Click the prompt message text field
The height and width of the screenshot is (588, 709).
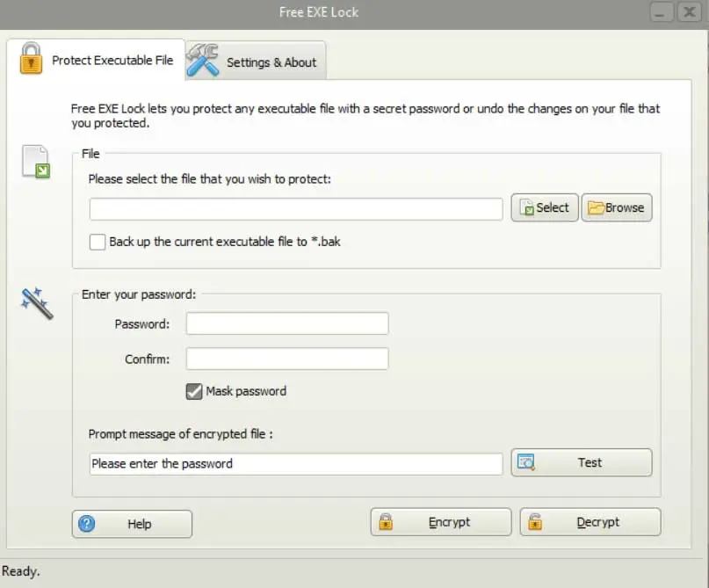click(x=296, y=464)
